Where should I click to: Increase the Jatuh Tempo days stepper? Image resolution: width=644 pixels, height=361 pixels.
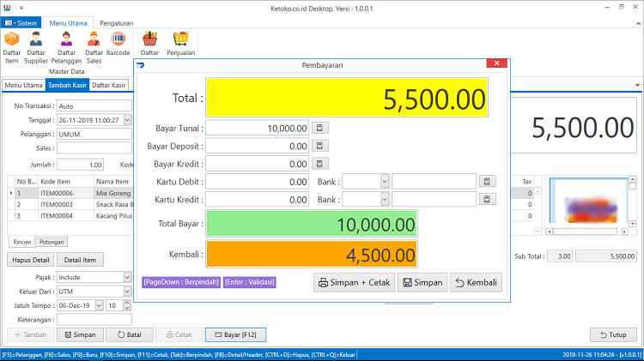(127, 303)
